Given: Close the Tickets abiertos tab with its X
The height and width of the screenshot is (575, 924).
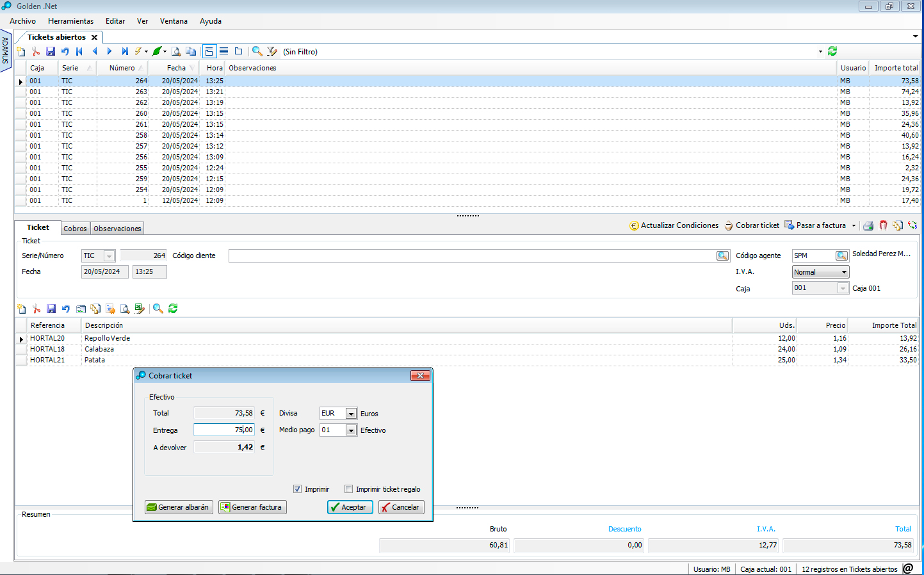Looking at the screenshot, I should tap(94, 37).
